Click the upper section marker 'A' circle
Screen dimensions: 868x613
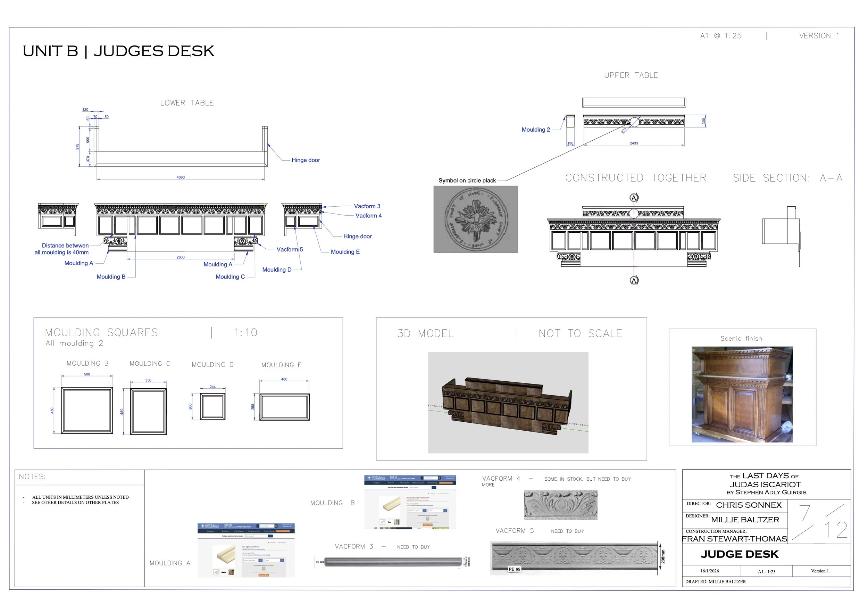tap(634, 197)
